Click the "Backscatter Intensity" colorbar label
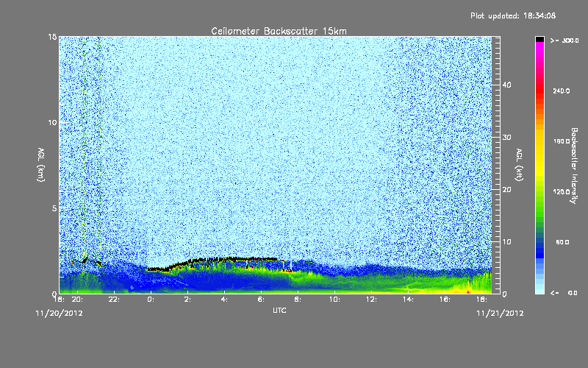Viewport: 588px width, 368px height. 574,166
